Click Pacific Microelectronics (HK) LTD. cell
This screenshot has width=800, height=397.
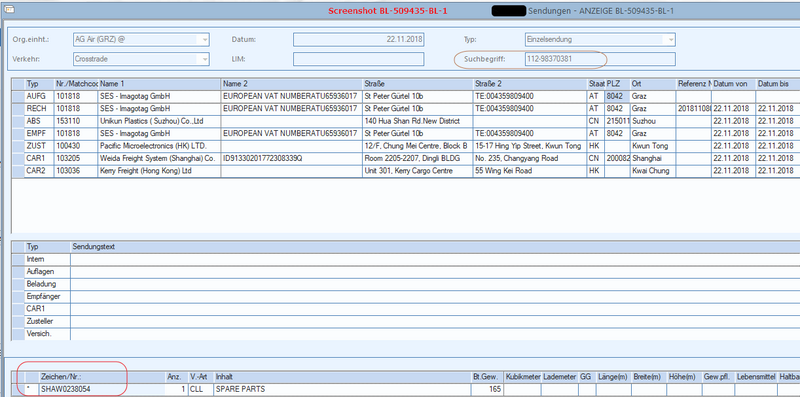159,146
